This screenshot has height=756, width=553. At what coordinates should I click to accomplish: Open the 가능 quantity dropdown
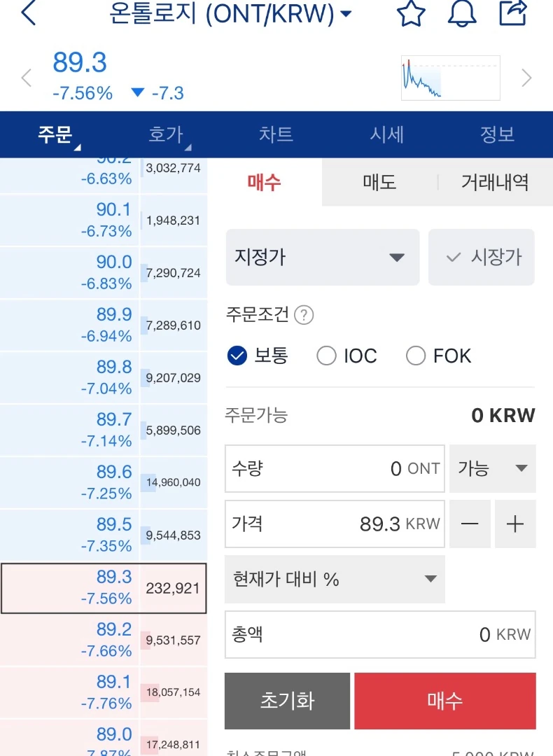492,468
